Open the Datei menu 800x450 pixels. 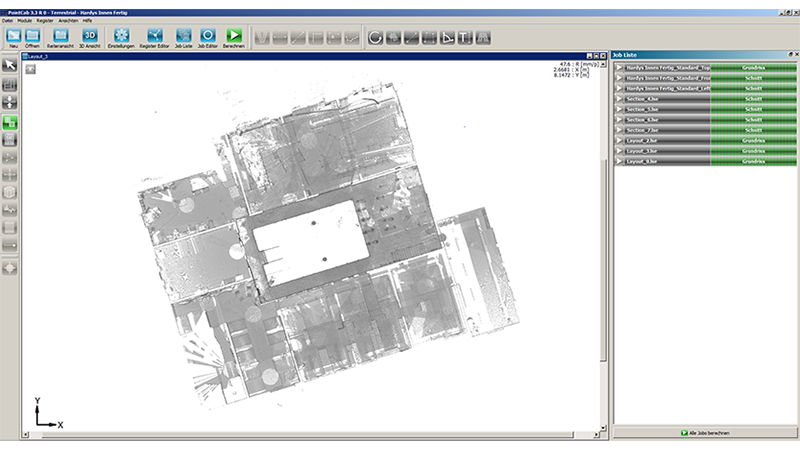point(7,21)
